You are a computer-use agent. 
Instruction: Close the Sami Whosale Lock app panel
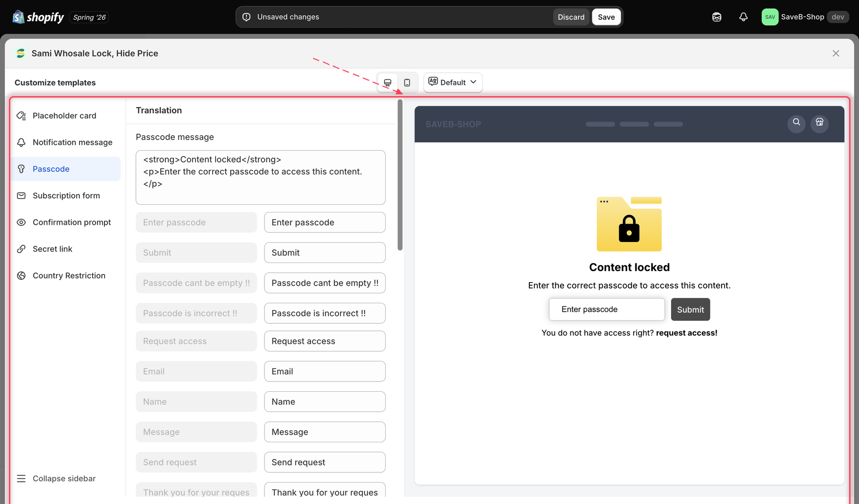tap(836, 53)
